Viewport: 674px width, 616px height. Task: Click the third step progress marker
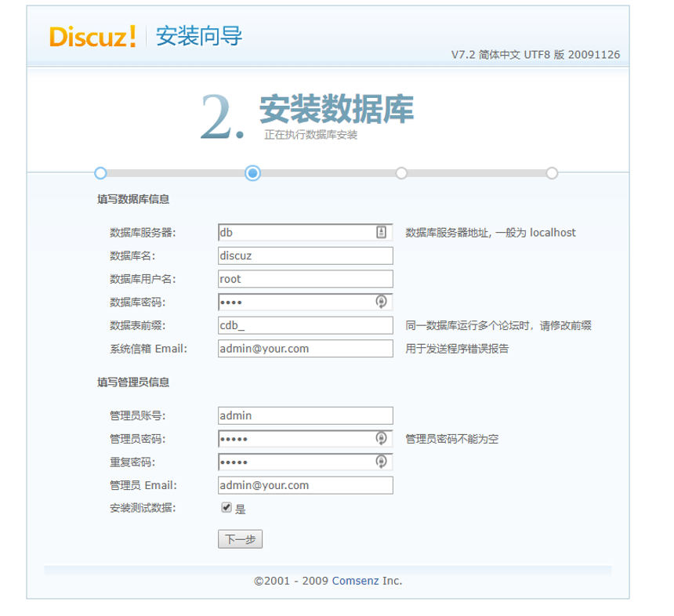401,173
